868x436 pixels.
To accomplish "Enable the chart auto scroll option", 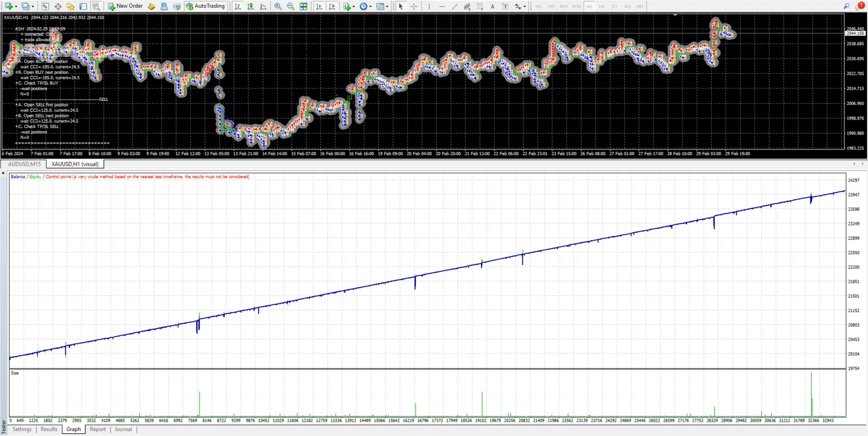I will (x=319, y=7).
